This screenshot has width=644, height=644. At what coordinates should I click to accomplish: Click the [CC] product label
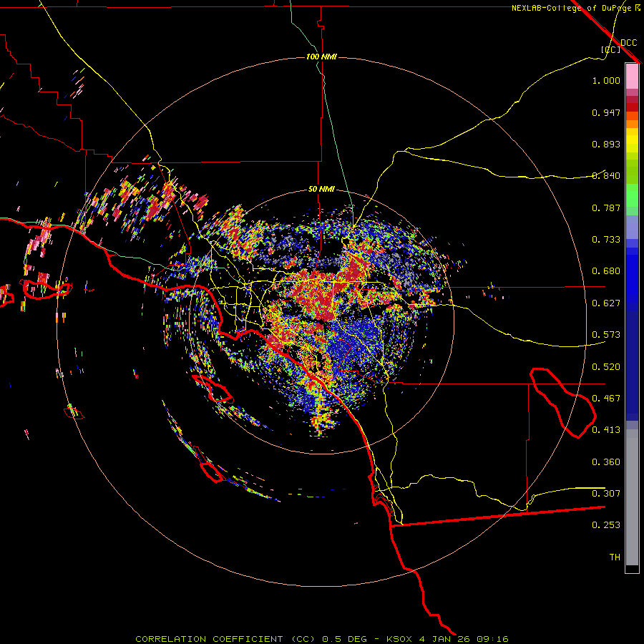[610, 49]
